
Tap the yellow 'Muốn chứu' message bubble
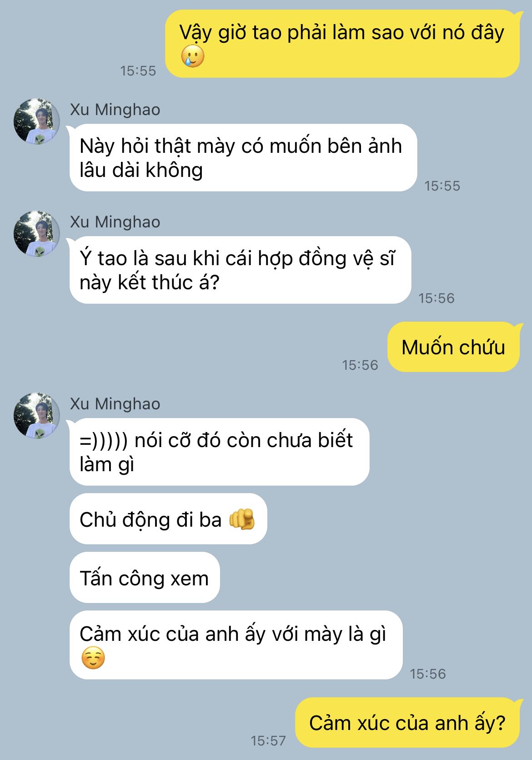tap(453, 347)
